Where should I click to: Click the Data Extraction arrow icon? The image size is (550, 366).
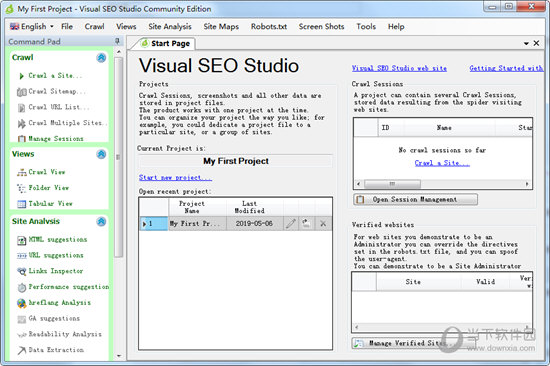point(22,350)
